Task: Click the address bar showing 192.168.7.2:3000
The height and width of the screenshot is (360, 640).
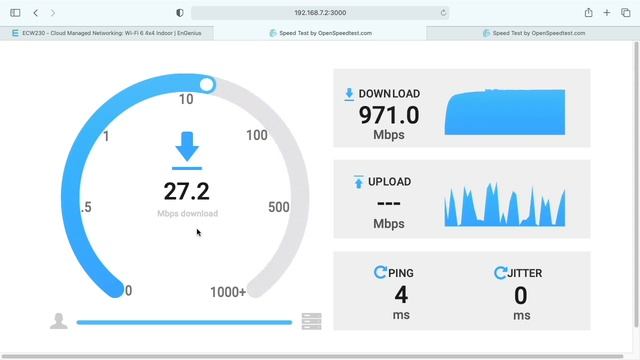Action: point(320,13)
